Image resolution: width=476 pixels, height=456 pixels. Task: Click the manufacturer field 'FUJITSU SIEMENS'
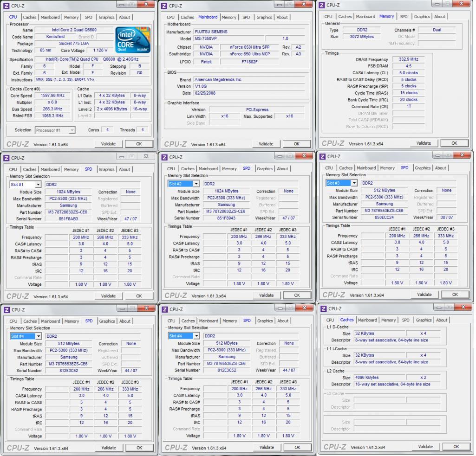pos(249,32)
